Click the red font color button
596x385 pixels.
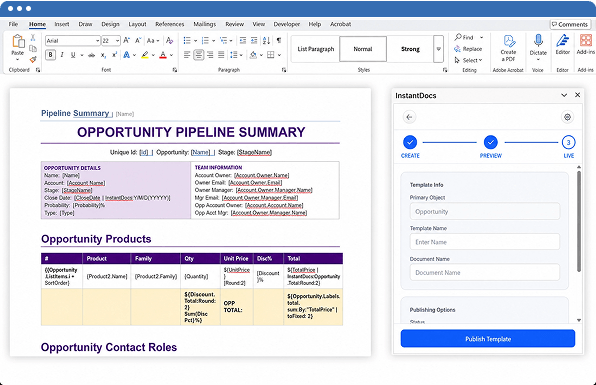(163, 55)
